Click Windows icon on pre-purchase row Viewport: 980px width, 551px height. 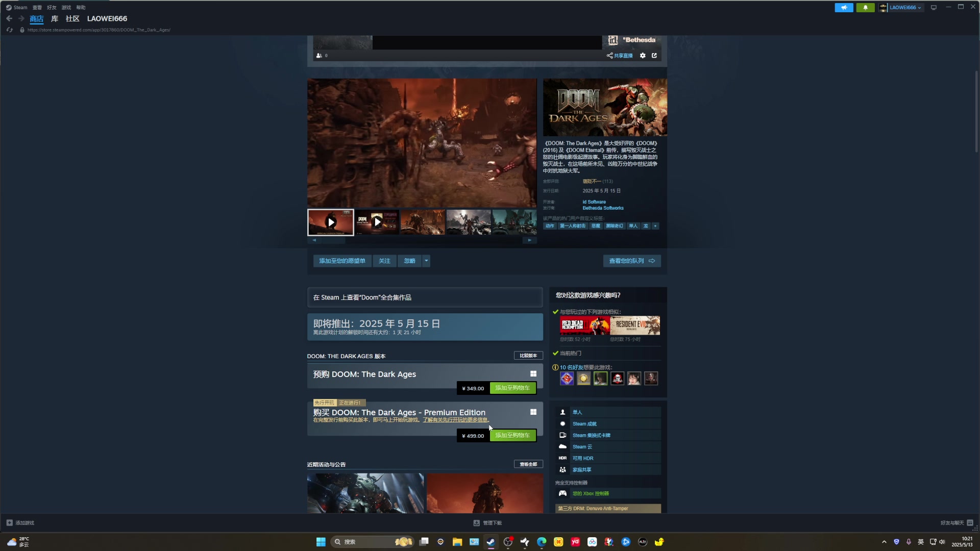coord(533,374)
